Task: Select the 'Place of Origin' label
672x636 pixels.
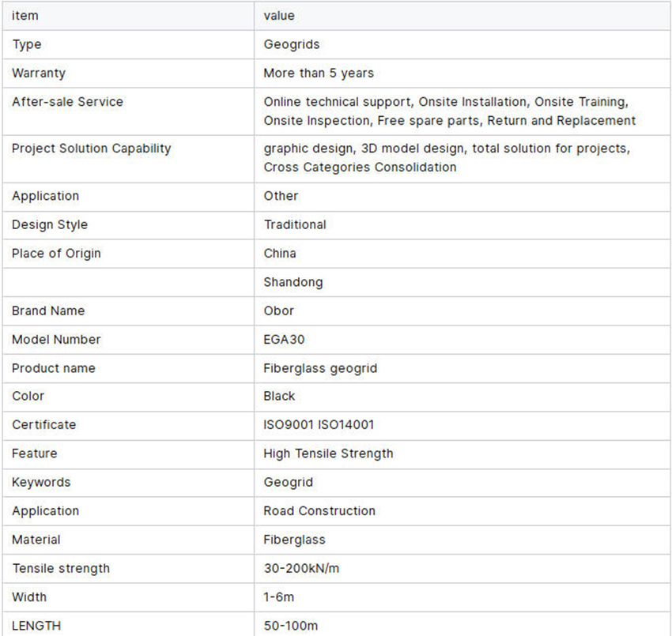Action: (x=56, y=254)
